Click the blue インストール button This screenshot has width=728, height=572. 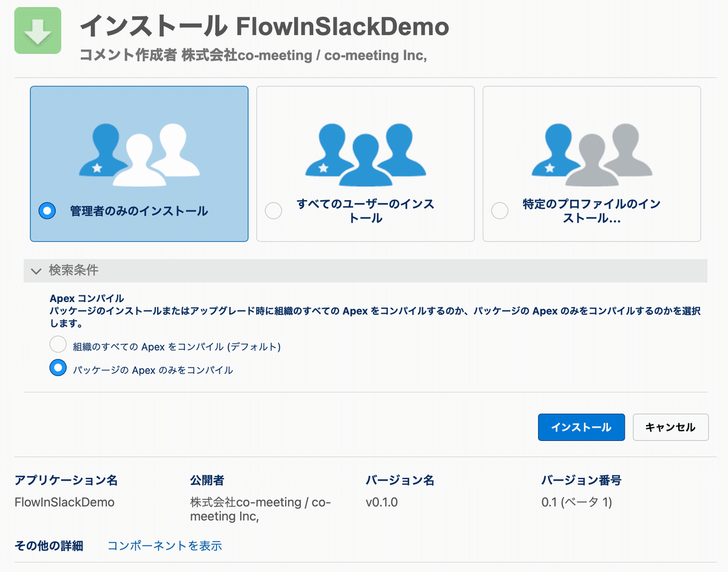pos(581,427)
